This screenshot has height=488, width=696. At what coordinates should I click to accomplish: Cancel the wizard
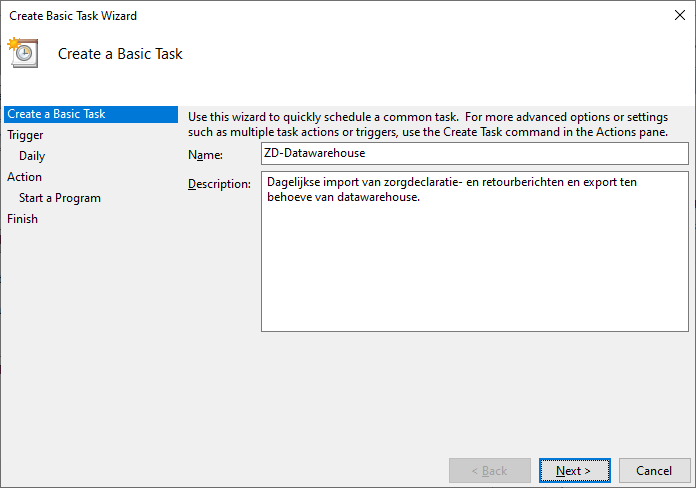click(x=654, y=470)
